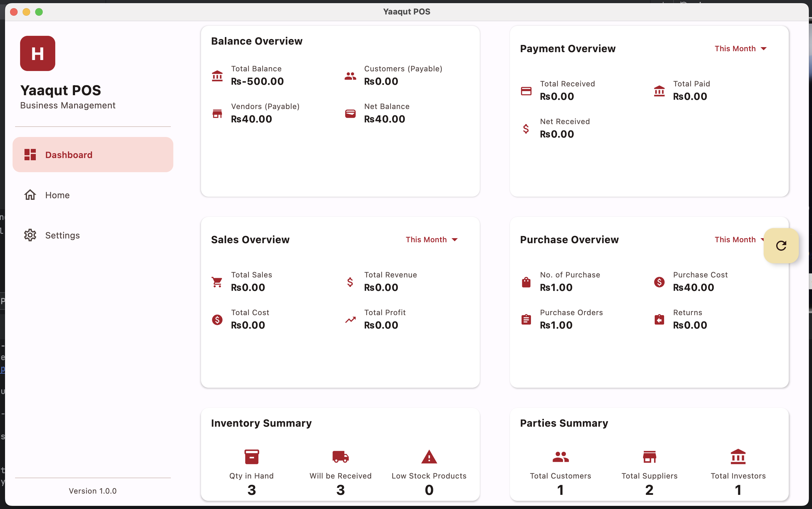The height and width of the screenshot is (509, 812).
Task: Open Home from the sidebar
Action: click(x=57, y=194)
